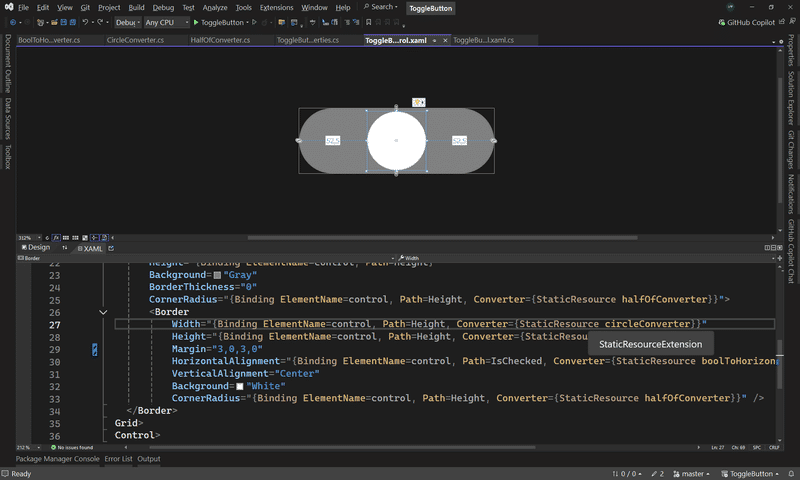The image size is (800, 480).
Task: Collapse the Border element on line 26
Action: [103, 312]
